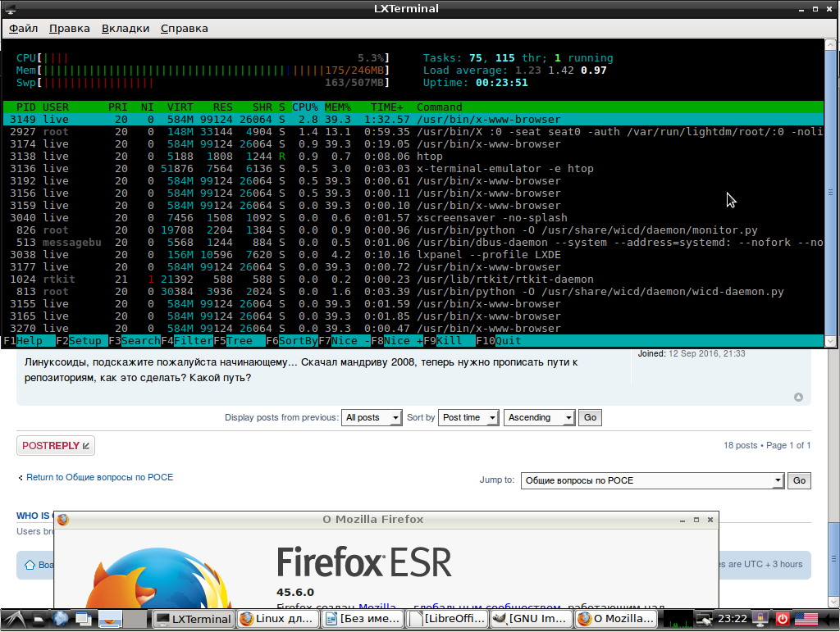Screen dimensions: 840x632
Task: Open the network status tray icon
Action: tap(704, 619)
